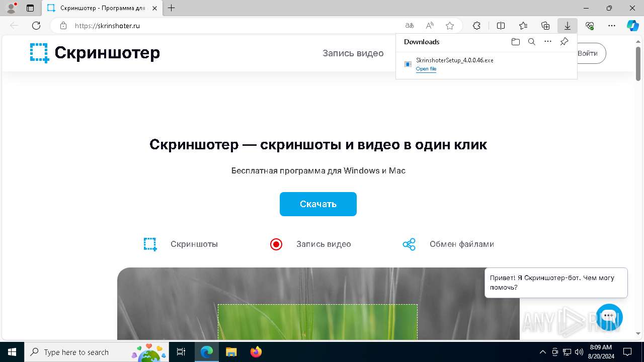Image resolution: width=644 pixels, height=362 pixels.
Task: Search downloads with magnifier icon
Action: [531, 42]
